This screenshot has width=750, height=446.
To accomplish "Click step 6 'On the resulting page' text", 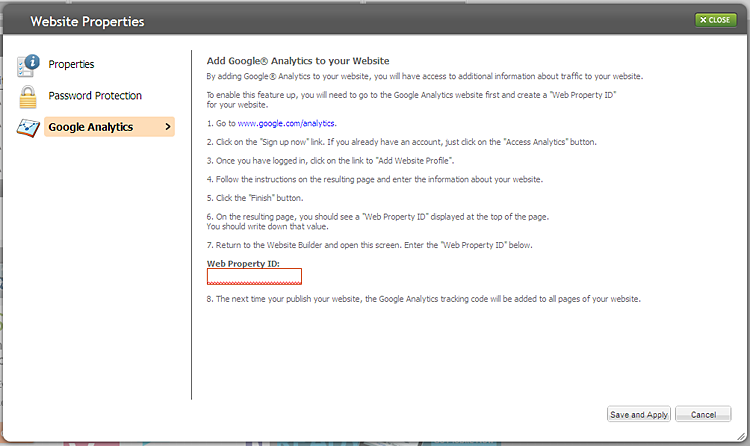I will point(378,222).
